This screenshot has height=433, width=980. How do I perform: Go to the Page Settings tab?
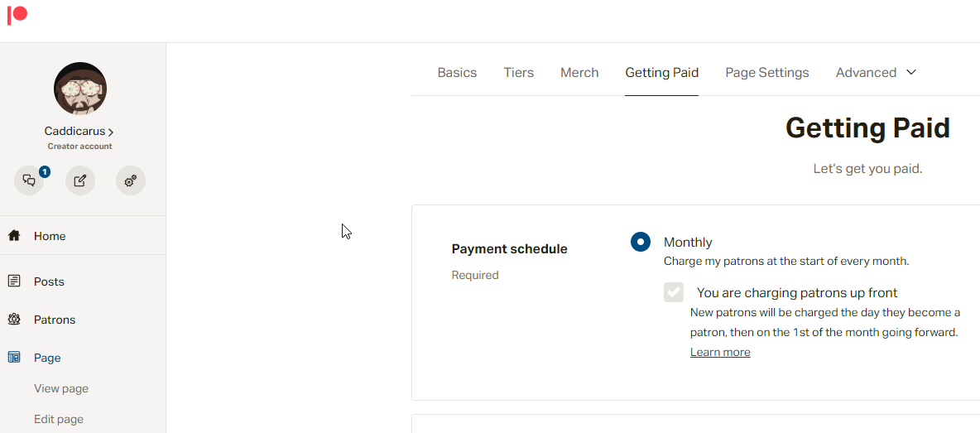tap(767, 73)
